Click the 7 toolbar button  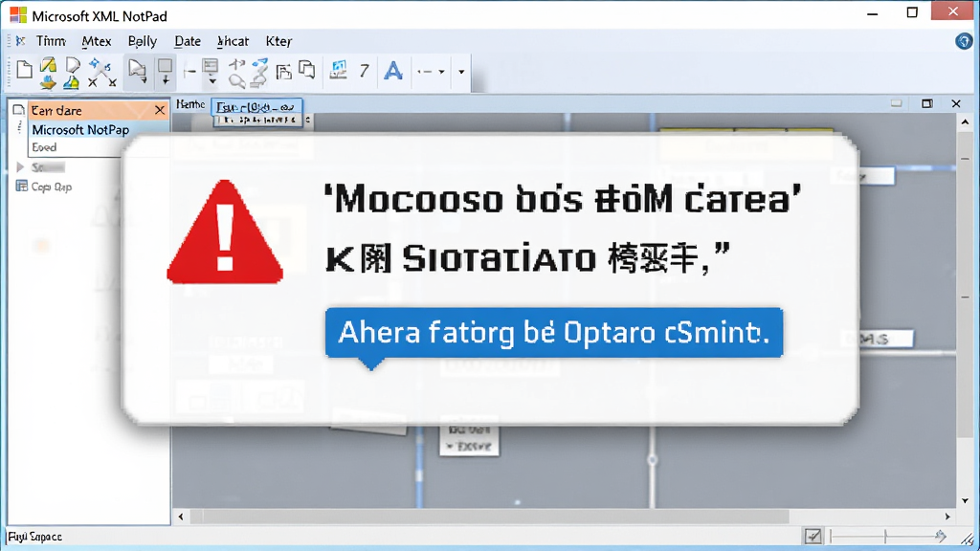click(x=365, y=71)
